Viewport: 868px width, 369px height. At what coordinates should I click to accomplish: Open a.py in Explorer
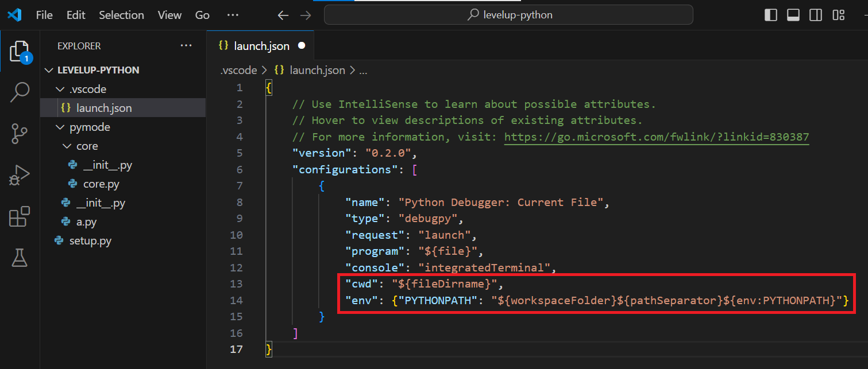coord(122,222)
